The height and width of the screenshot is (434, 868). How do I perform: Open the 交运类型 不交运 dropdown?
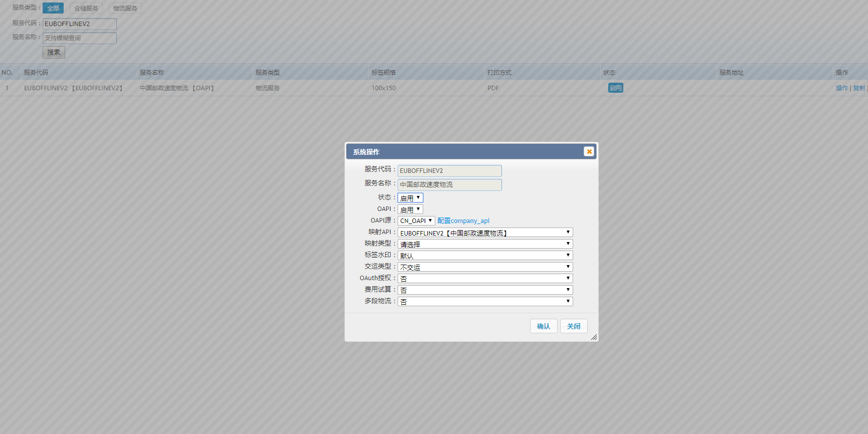point(485,267)
